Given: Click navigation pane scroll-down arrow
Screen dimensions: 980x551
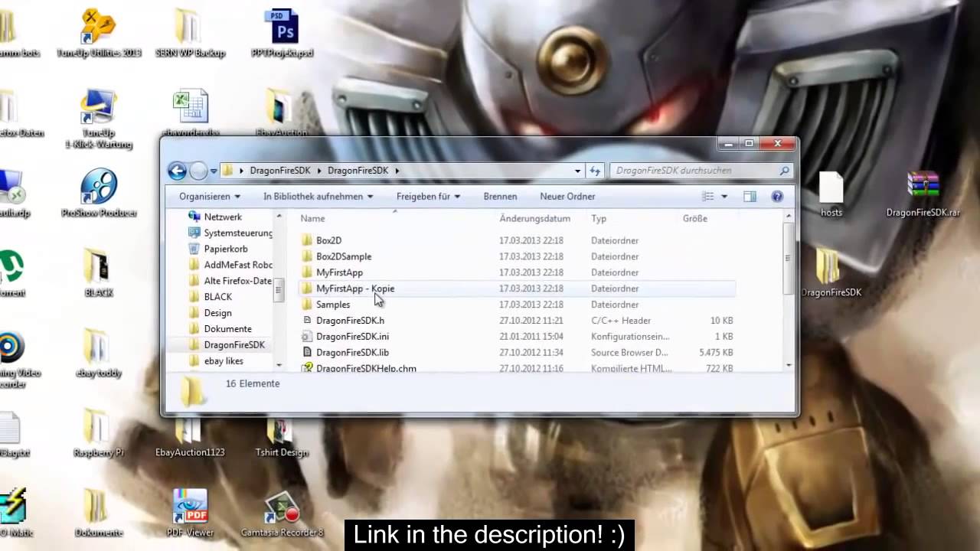Looking at the screenshot, I should [x=279, y=366].
